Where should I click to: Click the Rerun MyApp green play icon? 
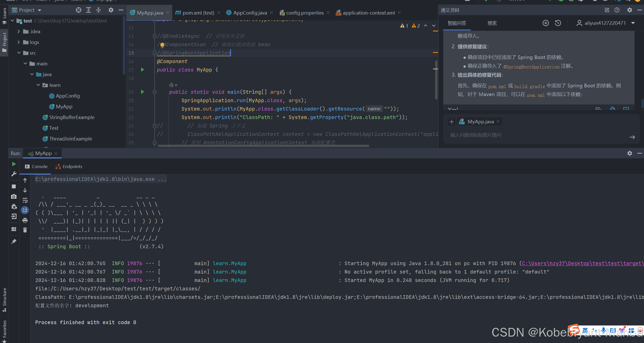tap(14, 164)
